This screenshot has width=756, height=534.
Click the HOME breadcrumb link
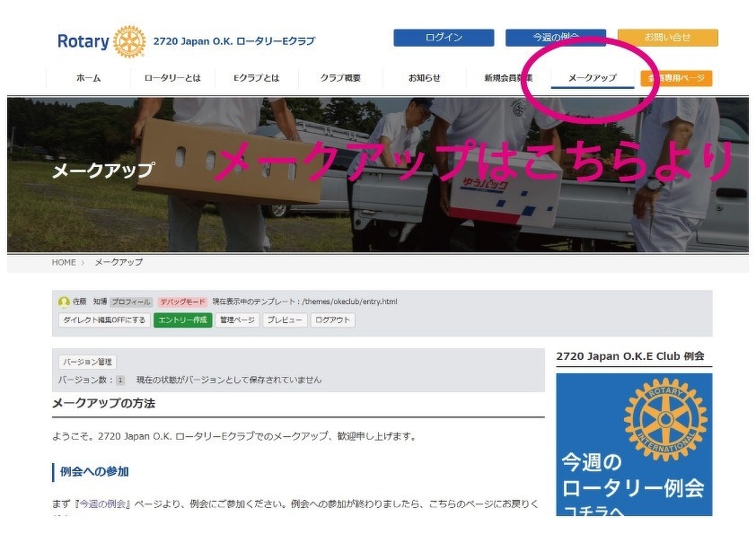64,262
